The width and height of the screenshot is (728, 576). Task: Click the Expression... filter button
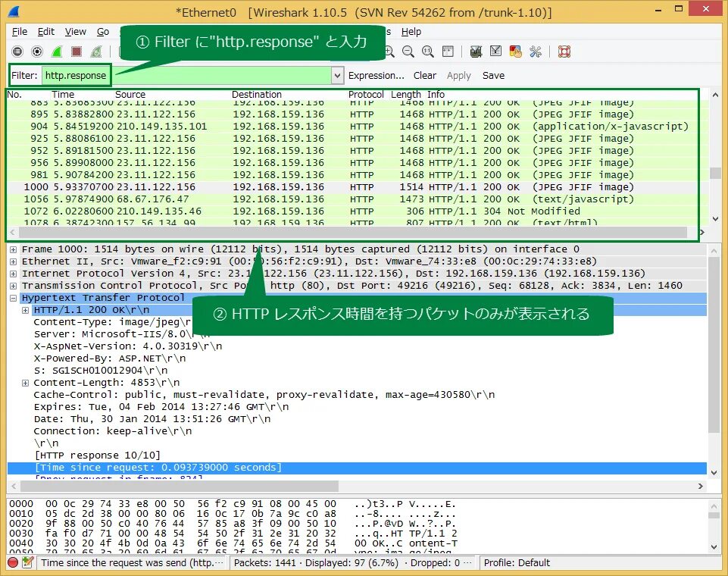pos(376,75)
